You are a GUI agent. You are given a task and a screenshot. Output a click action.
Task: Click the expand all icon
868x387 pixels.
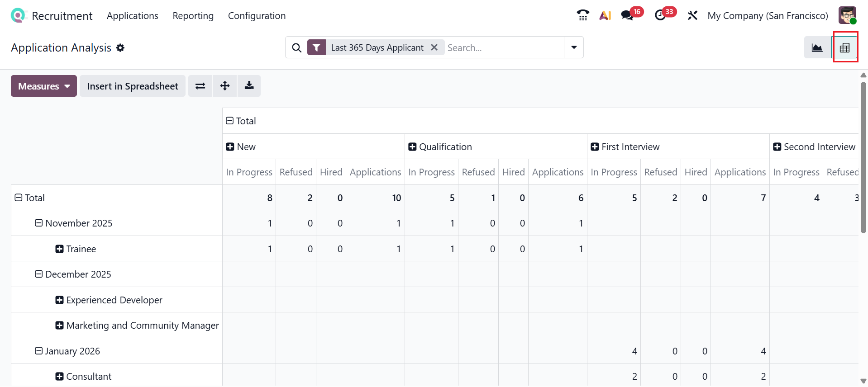click(225, 86)
